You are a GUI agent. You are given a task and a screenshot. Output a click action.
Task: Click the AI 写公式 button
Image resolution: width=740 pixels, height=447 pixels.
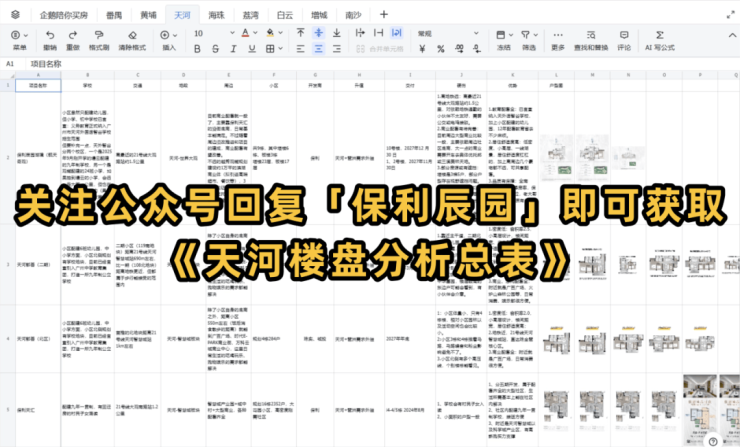(x=660, y=40)
